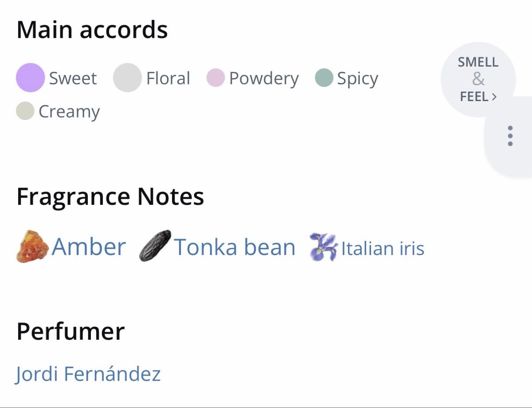Select the pink Powdery accord circle
The height and width of the screenshot is (408, 532).
click(x=215, y=78)
